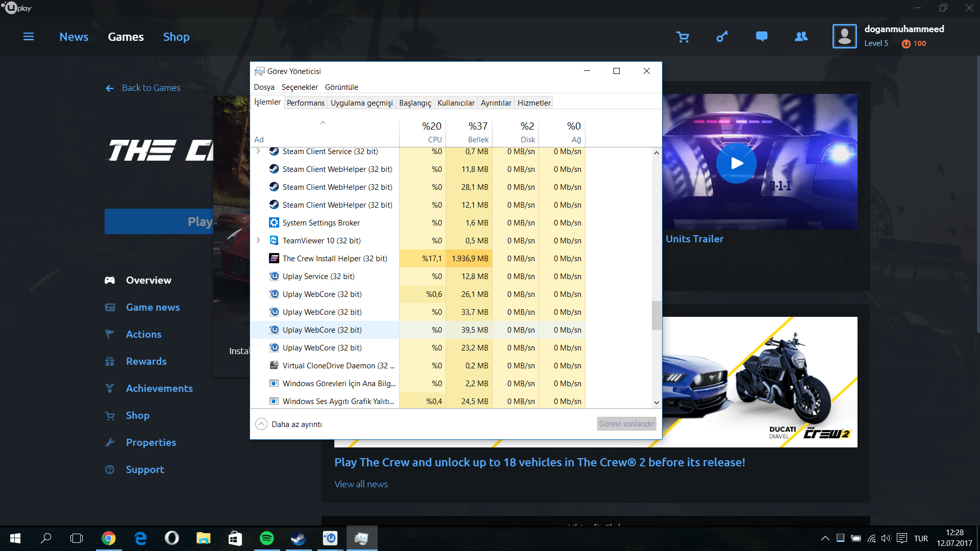980x551 pixels.
Task: Click the key activation icon
Action: [722, 37]
